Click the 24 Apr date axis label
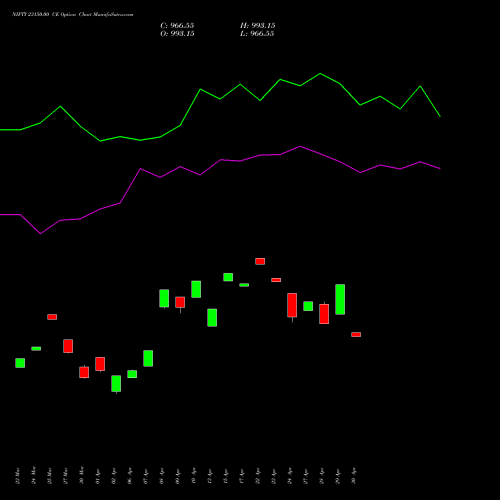The height and width of the screenshot is (500, 500). point(290,476)
